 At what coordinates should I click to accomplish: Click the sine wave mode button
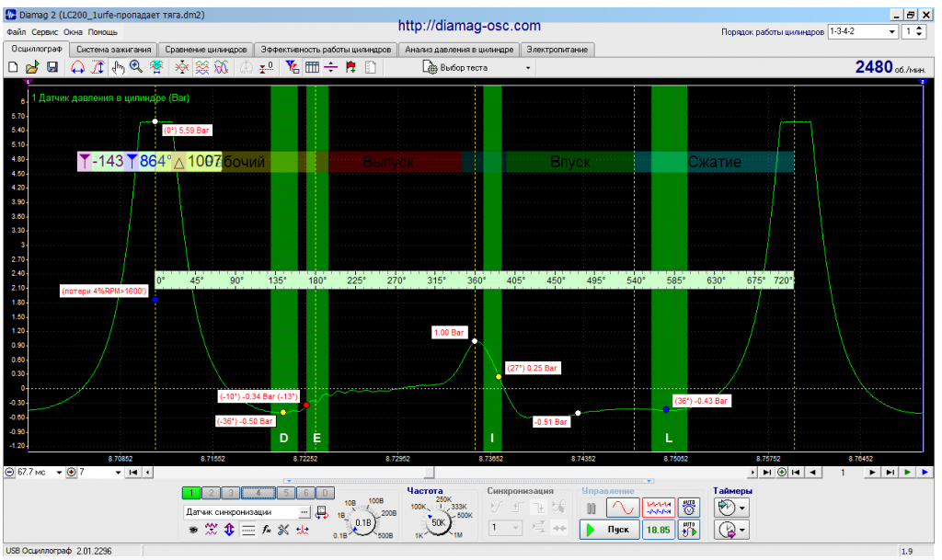tap(623, 508)
